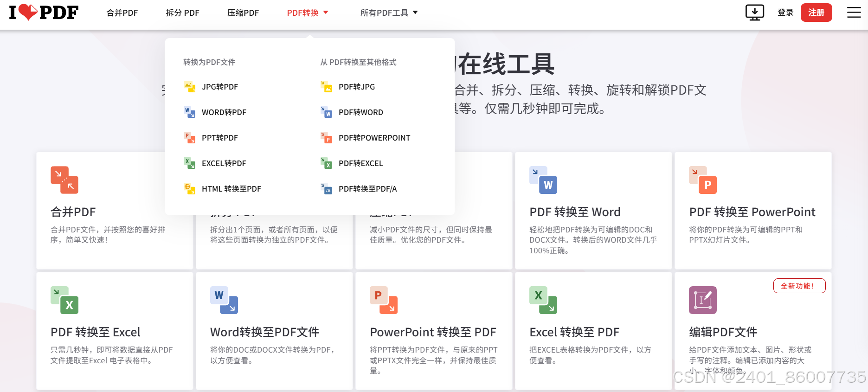Click the PowerPoint 转换至 PDF card icon
868x392 pixels.
tap(384, 300)
